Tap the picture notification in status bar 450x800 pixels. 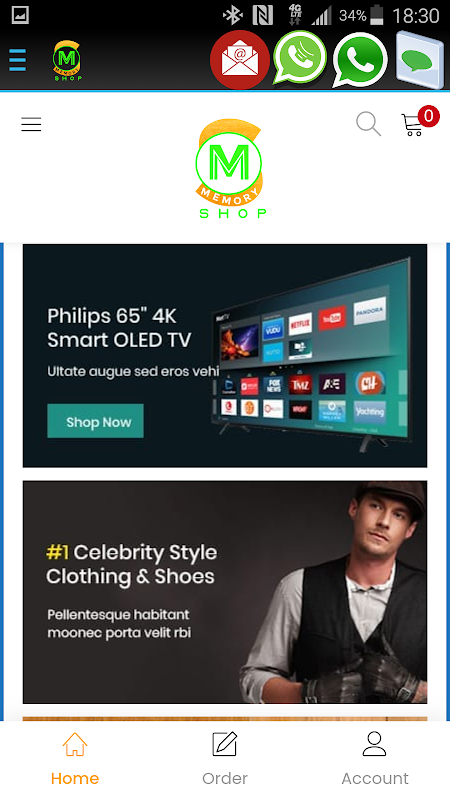pyautogui.click(x=20, y=15)
